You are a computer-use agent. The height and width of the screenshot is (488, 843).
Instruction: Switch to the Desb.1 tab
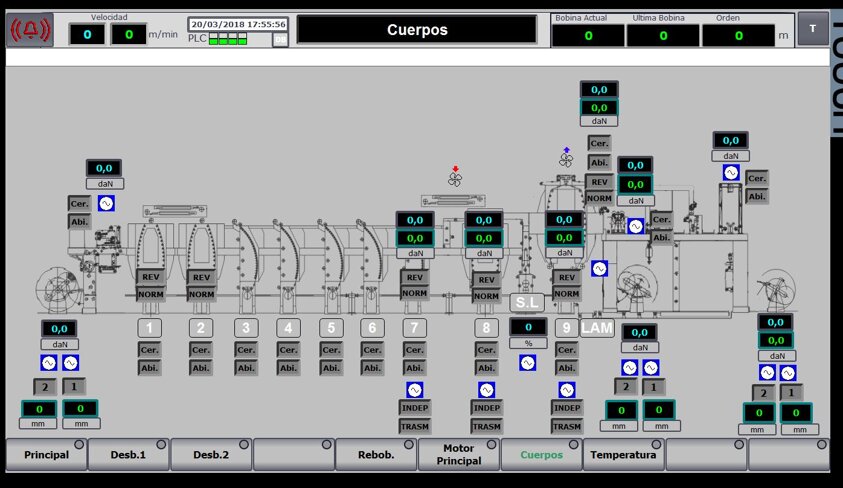pyautogui.click(x=128, y=455)
